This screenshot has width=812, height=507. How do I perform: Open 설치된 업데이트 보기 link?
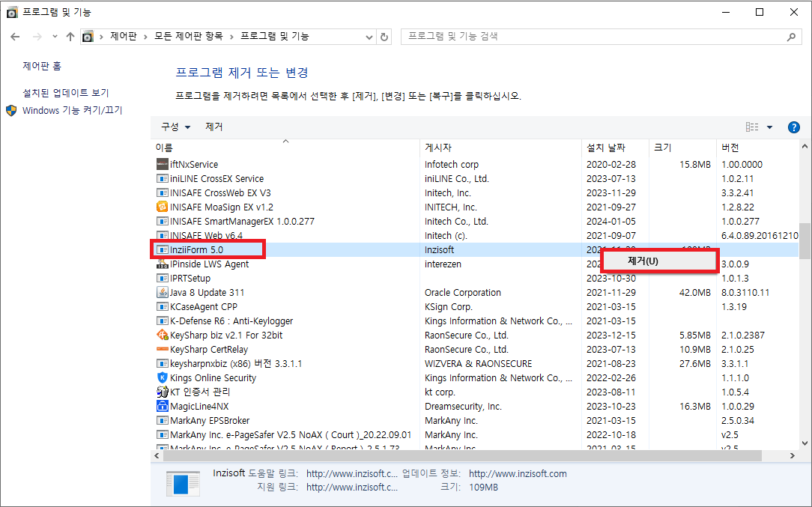[66, 93]
